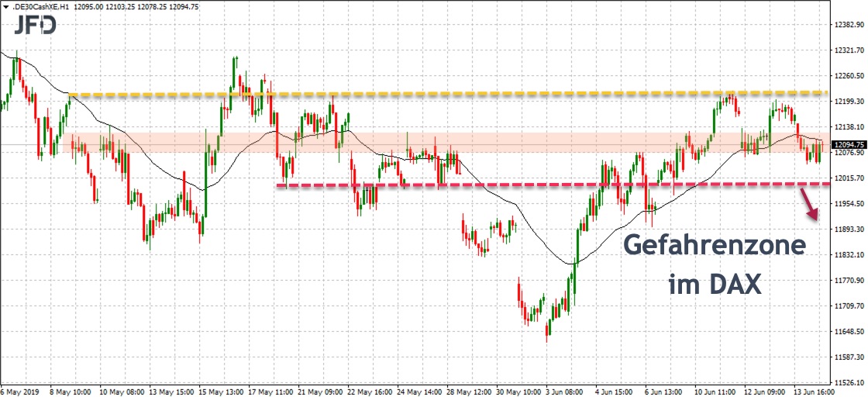Image resolution: width=868 pixels, height=397 pixels.
Task: Click the 12199.30 price axis label
Action: [x=849, y=102]
